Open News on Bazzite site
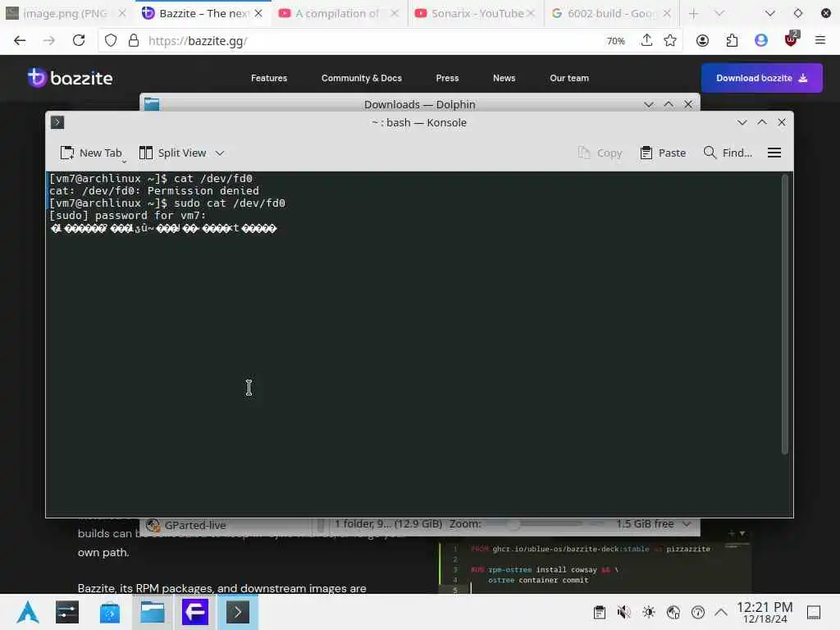 (504, 78)
